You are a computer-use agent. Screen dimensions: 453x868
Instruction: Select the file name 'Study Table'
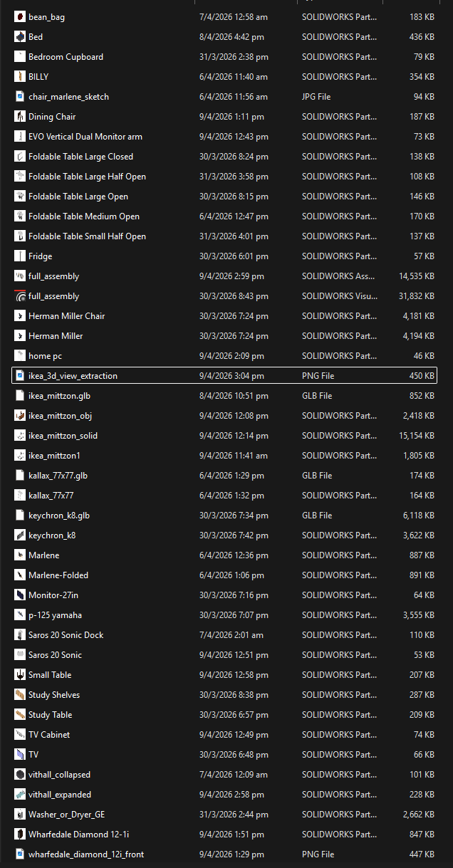click(x=50, y=714)
